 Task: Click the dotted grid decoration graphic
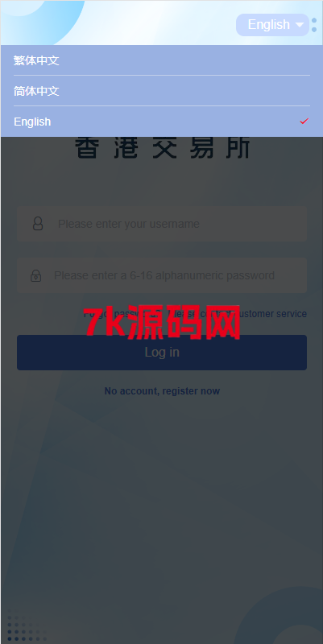point(27,625)
